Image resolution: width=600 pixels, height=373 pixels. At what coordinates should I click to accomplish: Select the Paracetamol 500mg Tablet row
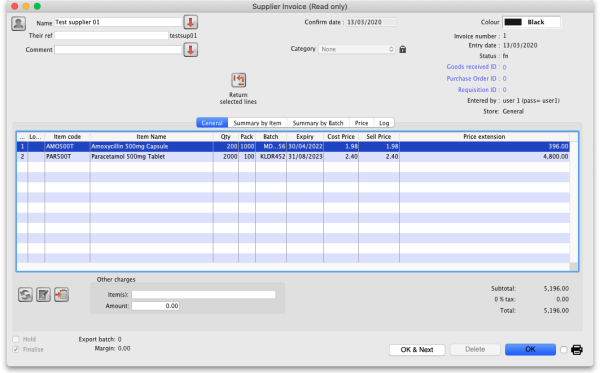(293, 156)
